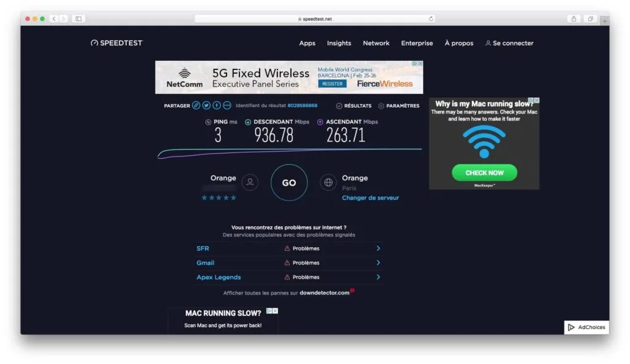This screenshot has width=630, height=364.
Task: Switch to the Enterprise section
Action: [x=417, y=43]
